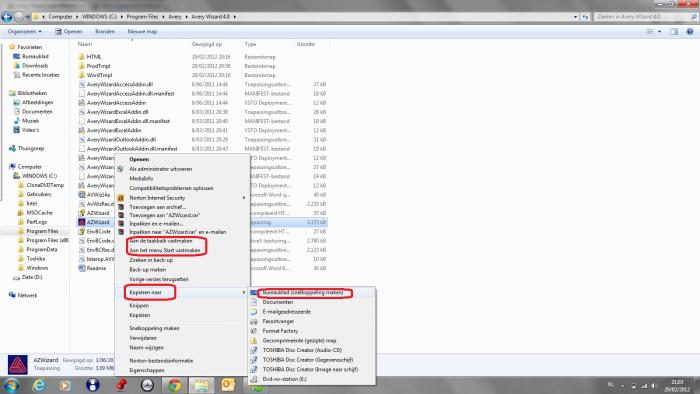Click the Openen toolbar button

(x=69, y=32)
